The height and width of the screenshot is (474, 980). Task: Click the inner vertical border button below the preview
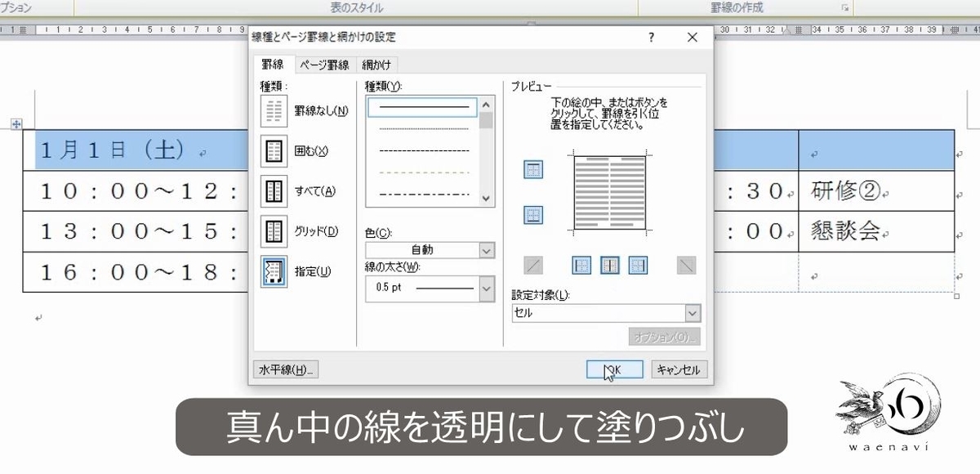click(608, 265)
